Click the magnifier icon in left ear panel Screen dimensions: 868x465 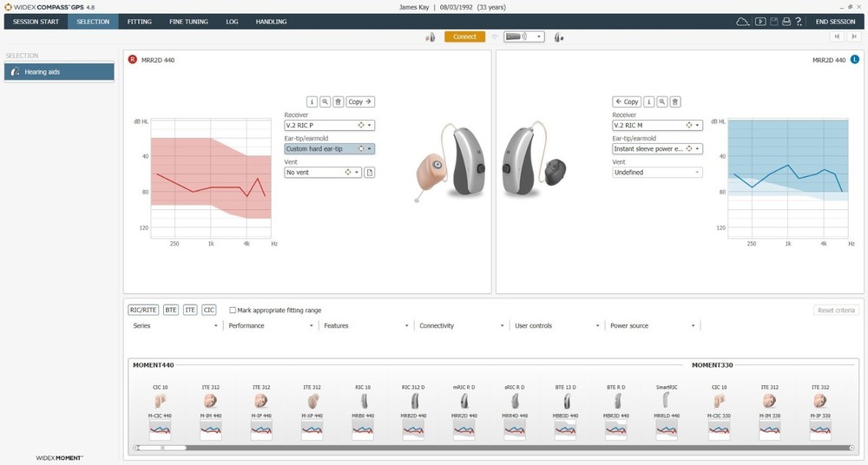coord(662,102)
